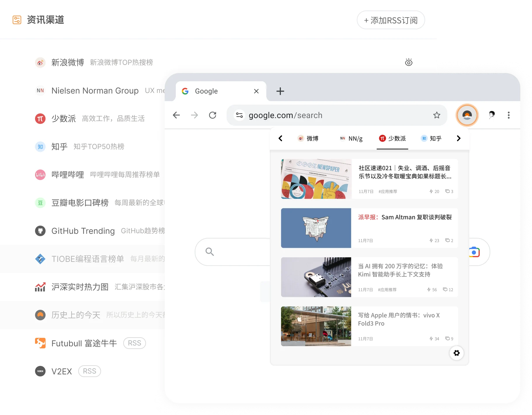Open a new browser tab
532x415 pixels.
(x=280, y=91)
